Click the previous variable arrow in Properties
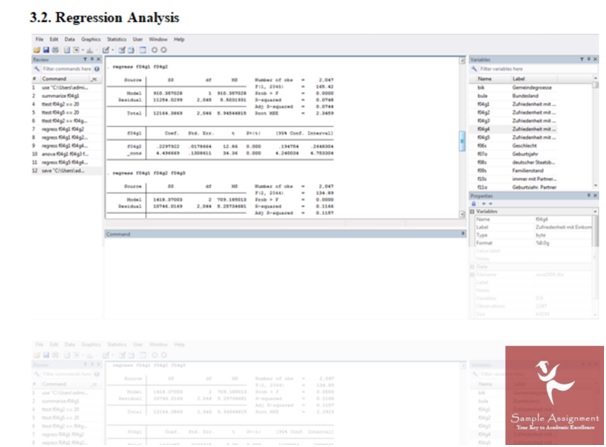The width and height of the screenshot is (606, 447). tap(484, 204)
